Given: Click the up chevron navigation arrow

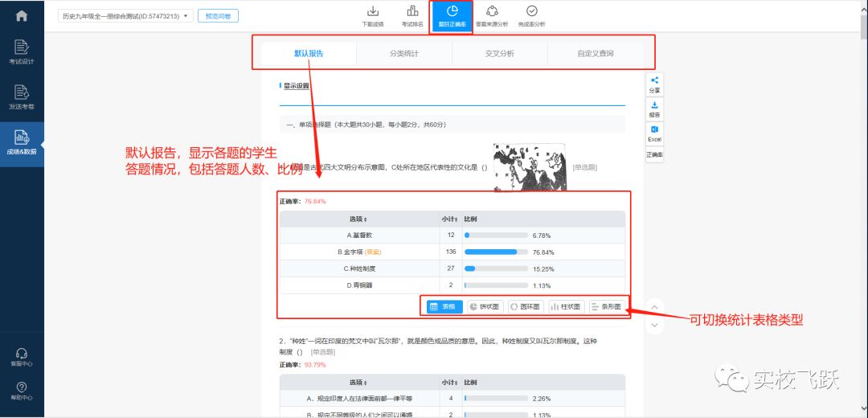Looking at the screenshot, I should click(654, 307).
